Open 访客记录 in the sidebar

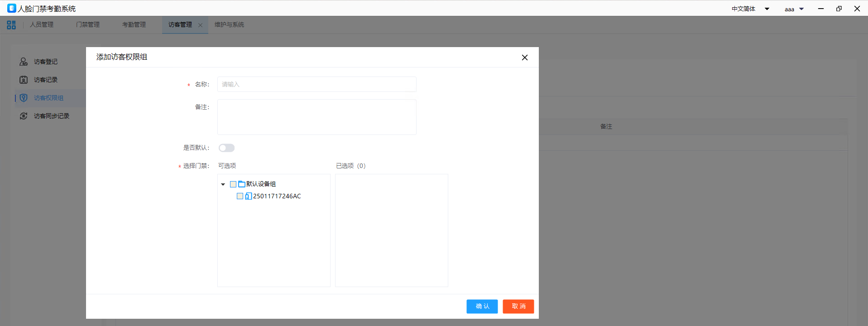tap(46, 80)
